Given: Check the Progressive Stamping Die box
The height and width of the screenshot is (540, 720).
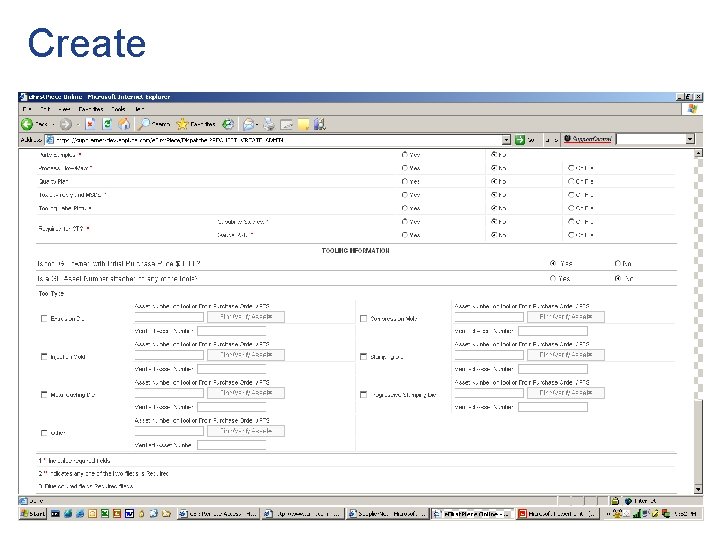Looking at the screenshot, I should (364, 394).
